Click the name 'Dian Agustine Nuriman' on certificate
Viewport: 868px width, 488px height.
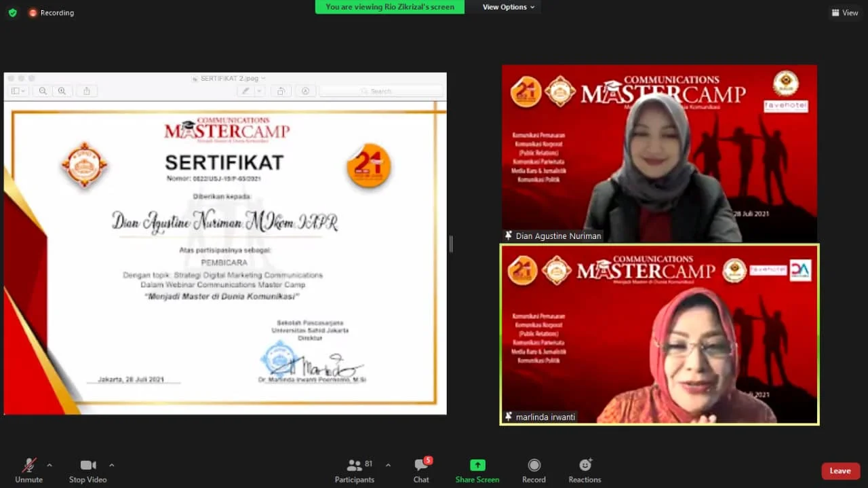coord(178,223)
